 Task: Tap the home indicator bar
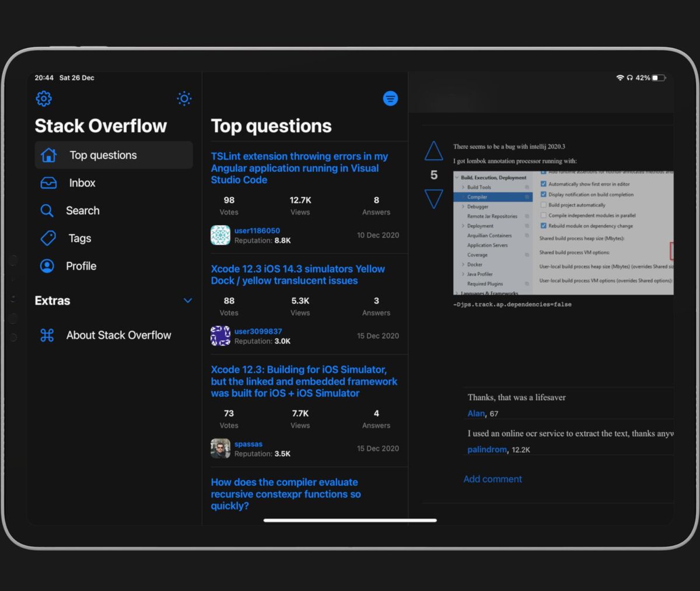coord(349,520)
